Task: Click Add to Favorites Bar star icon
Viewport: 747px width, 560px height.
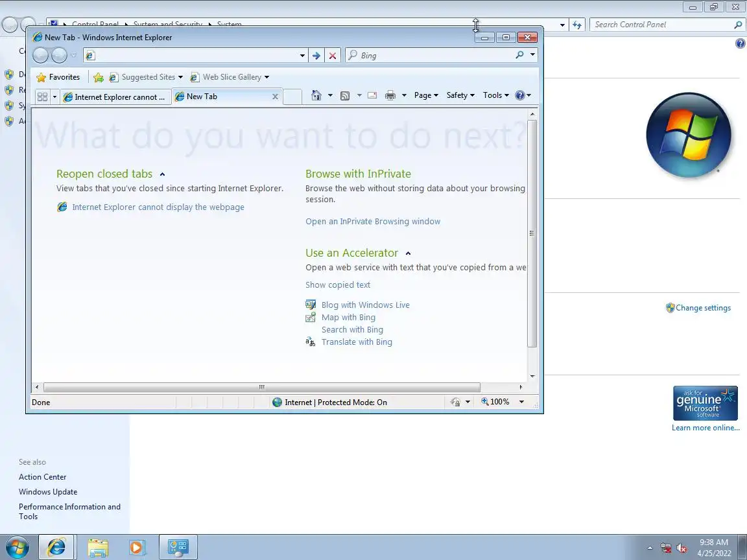Action: (99, 77)
